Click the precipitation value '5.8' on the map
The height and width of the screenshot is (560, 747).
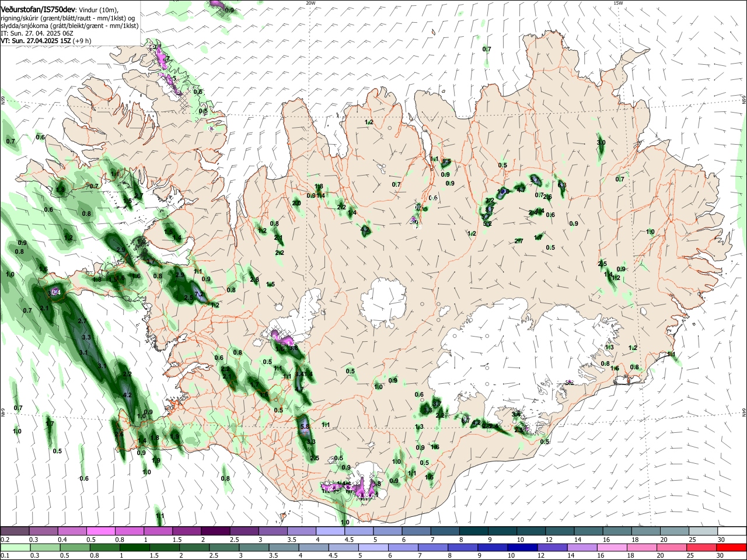coord(304,426)
